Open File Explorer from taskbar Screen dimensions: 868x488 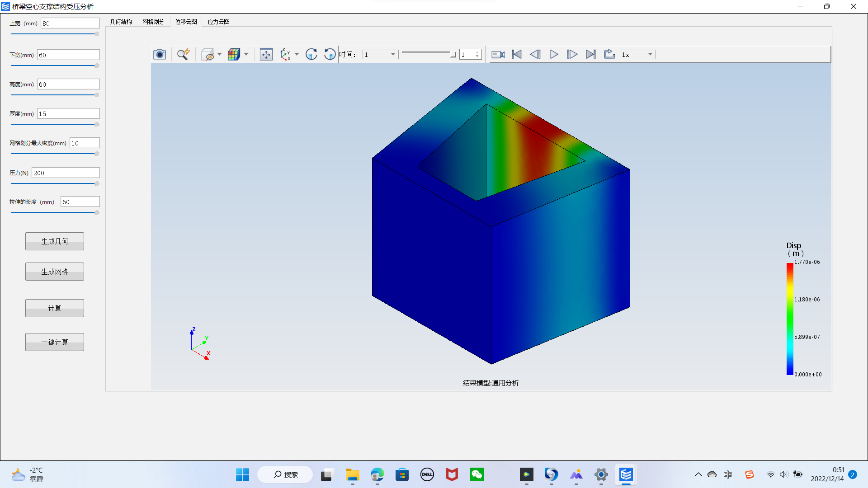click(352, 474)
